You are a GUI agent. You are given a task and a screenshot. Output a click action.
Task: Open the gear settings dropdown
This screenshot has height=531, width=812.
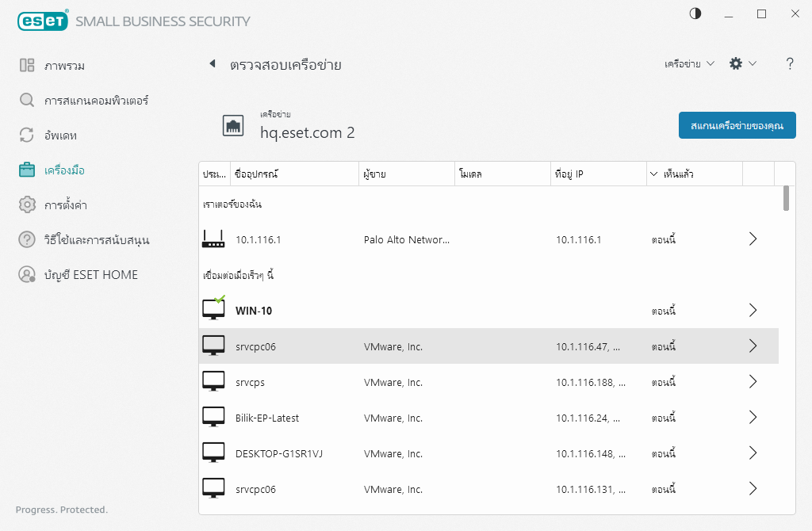coord(741,64)
